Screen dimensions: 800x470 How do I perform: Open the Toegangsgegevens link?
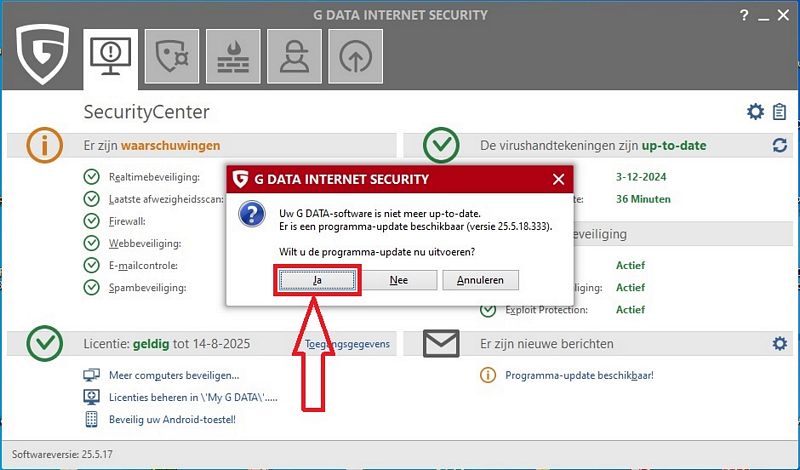(347, 344)
